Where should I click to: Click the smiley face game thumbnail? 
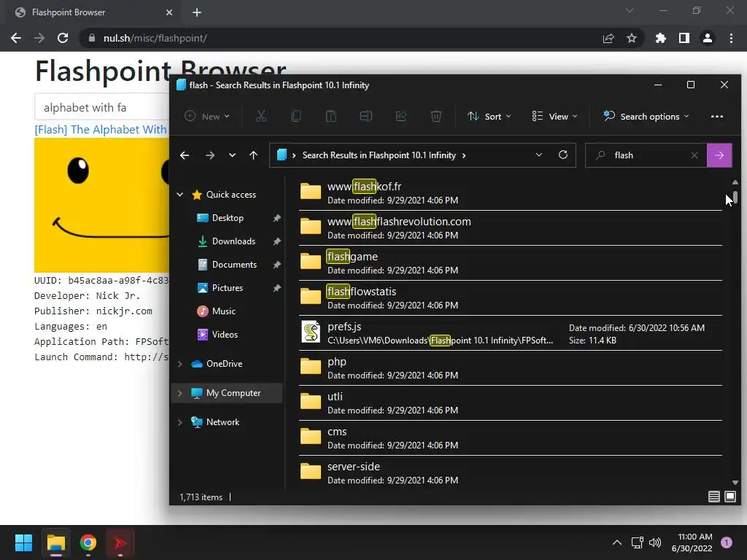(x=101, y=205)
